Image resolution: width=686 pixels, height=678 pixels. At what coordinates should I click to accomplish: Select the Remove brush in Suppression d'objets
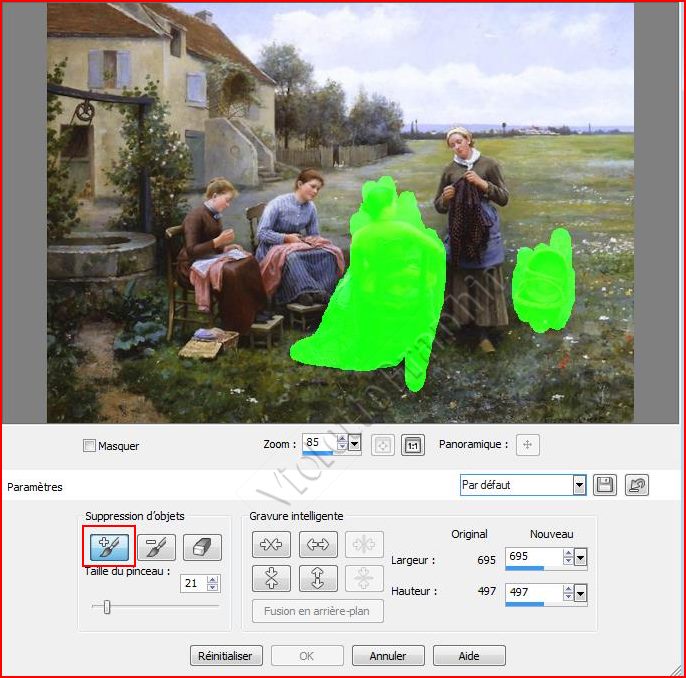109,546
